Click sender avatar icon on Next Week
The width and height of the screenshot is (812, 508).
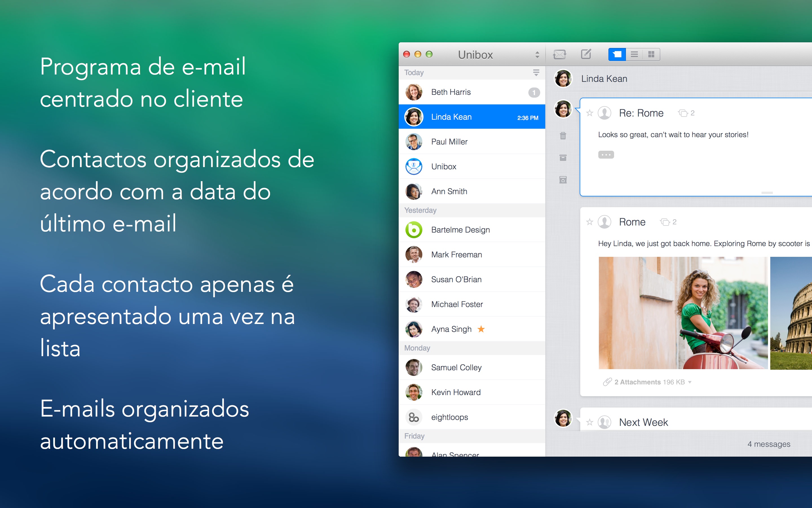605,422
